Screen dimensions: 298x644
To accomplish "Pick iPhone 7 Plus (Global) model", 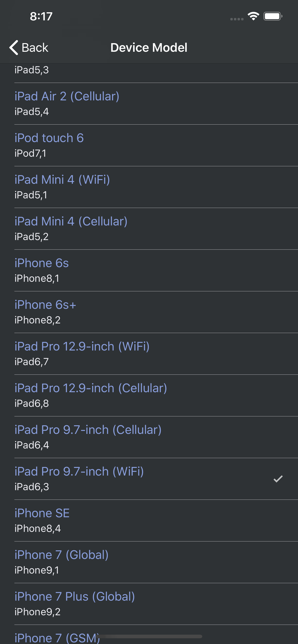I will (x=149, y=604).
